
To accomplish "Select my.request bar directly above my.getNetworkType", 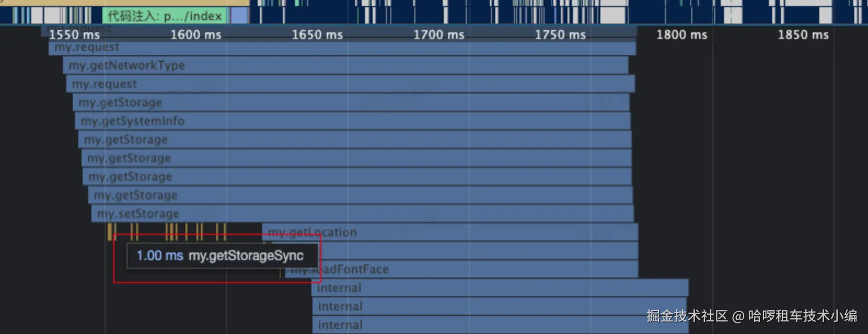I will (x=342, y=48).
